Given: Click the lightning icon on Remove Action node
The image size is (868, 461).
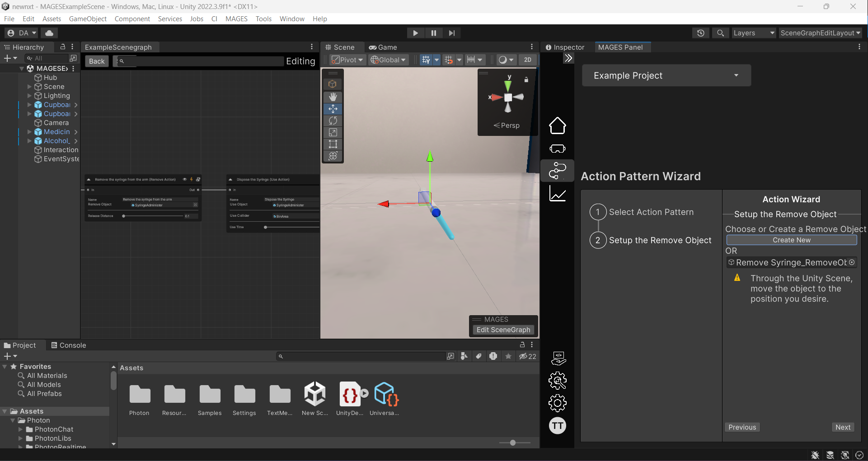Looking at the screenshot, I should [x=191, y=179].
